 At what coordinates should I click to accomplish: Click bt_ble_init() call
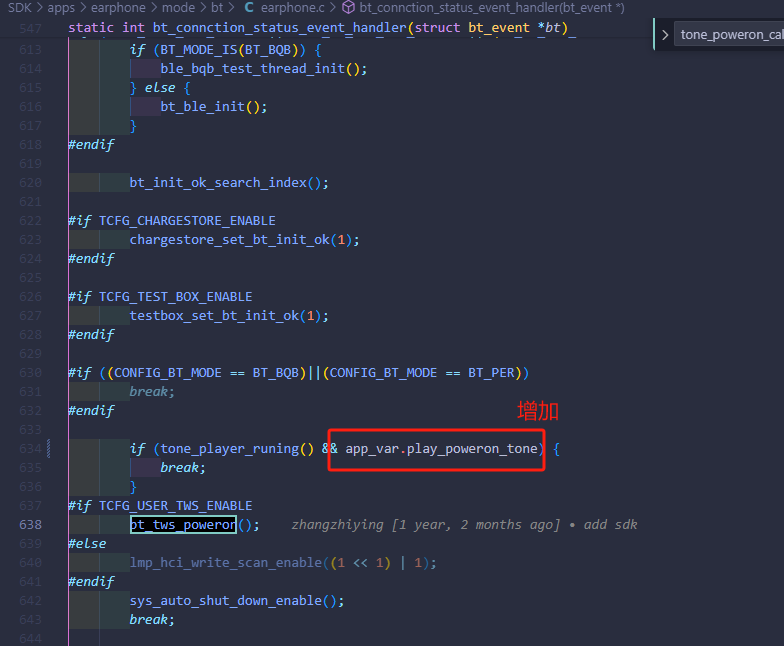[x=214, y=106]
